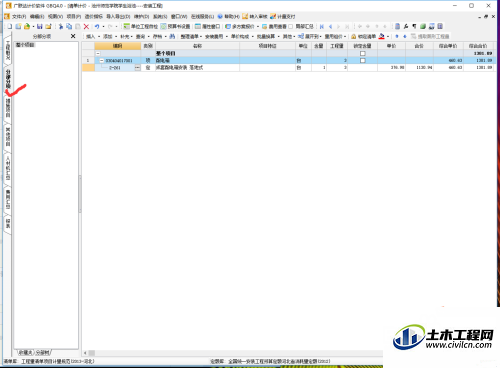
Task: Collapse the 整个项目 root row
Action: 98,53
